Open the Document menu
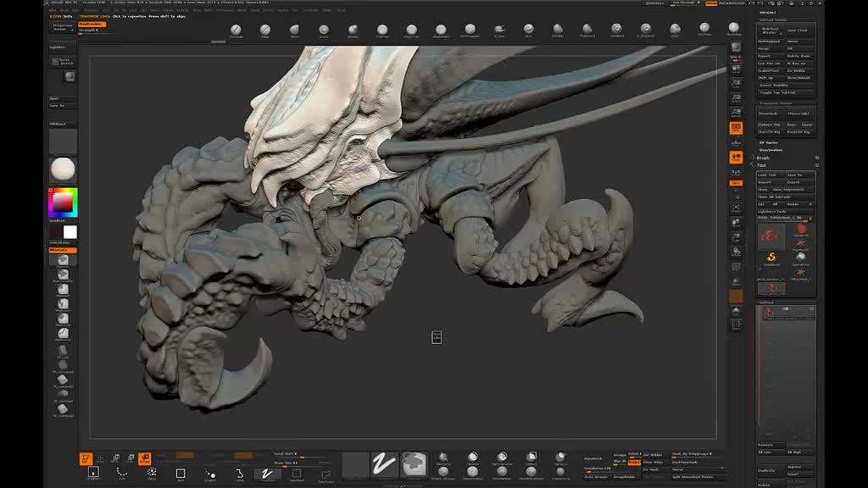 (x=91, y=10)
